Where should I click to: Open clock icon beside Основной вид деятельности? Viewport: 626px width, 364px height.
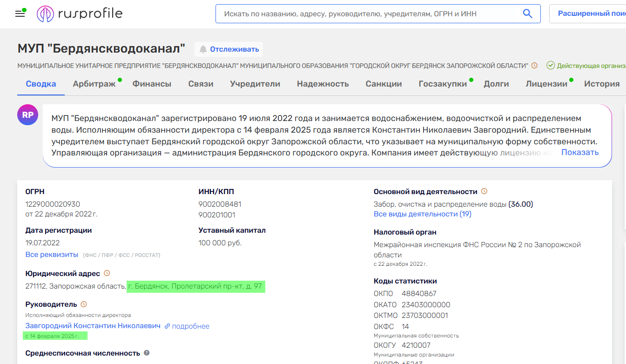[x=484, y=190]
